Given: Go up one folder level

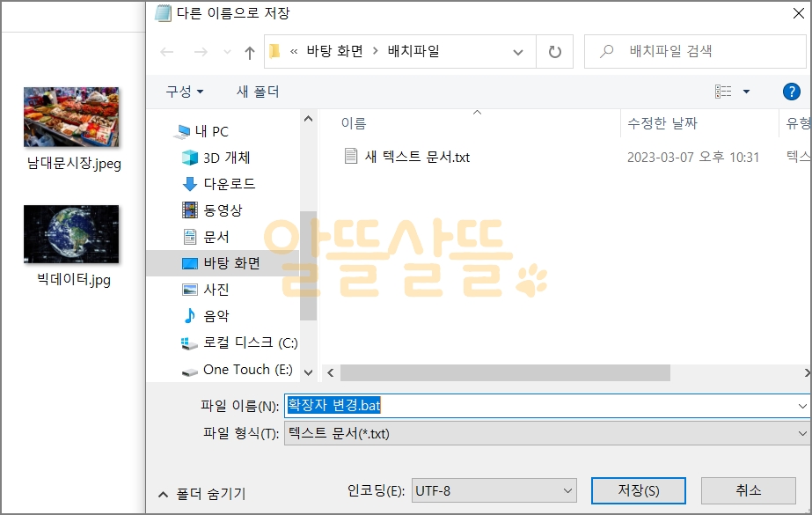Looking at the screenshot, I should point(250,52).
